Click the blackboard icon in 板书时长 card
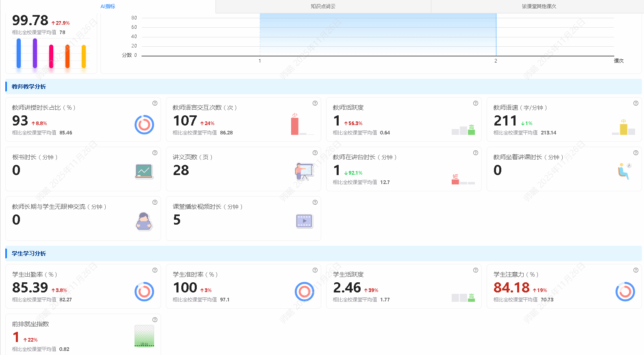 click(144, 171)
